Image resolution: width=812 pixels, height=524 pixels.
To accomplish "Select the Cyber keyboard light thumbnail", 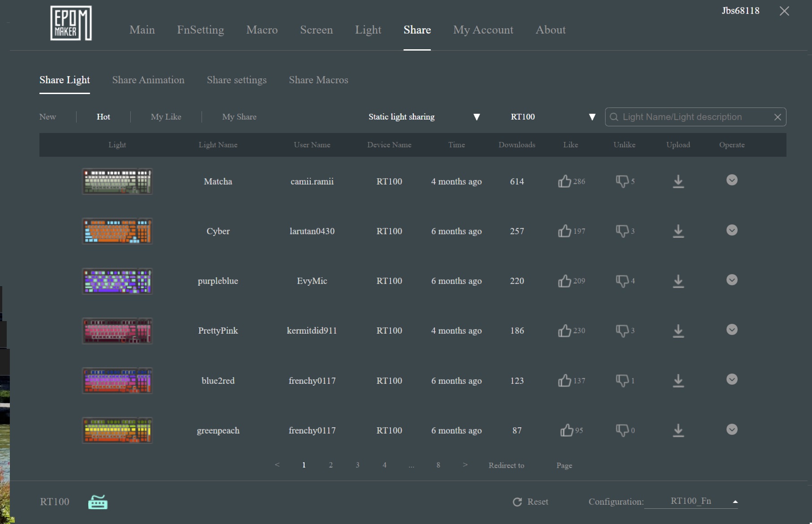I will [117, 231].
